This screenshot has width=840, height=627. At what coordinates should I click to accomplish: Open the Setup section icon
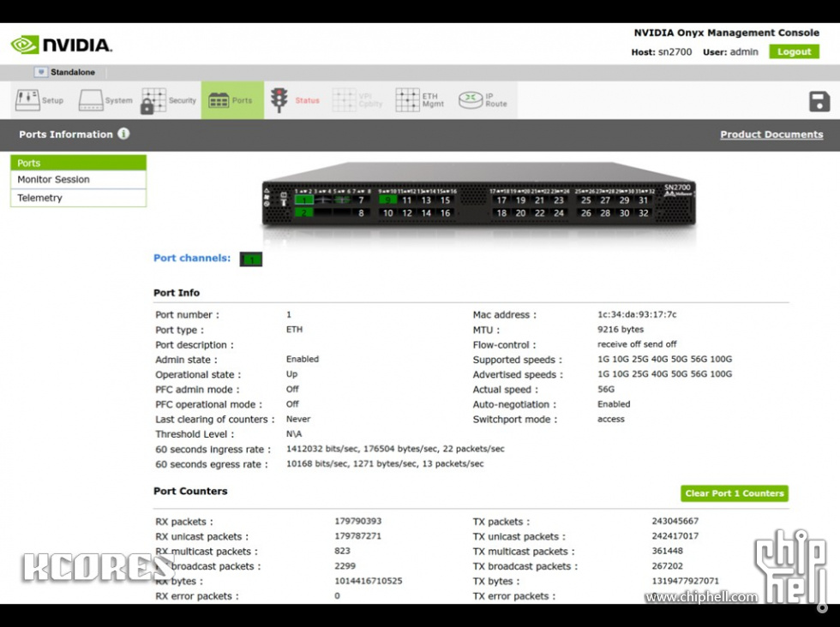click(x=27, y=100)
